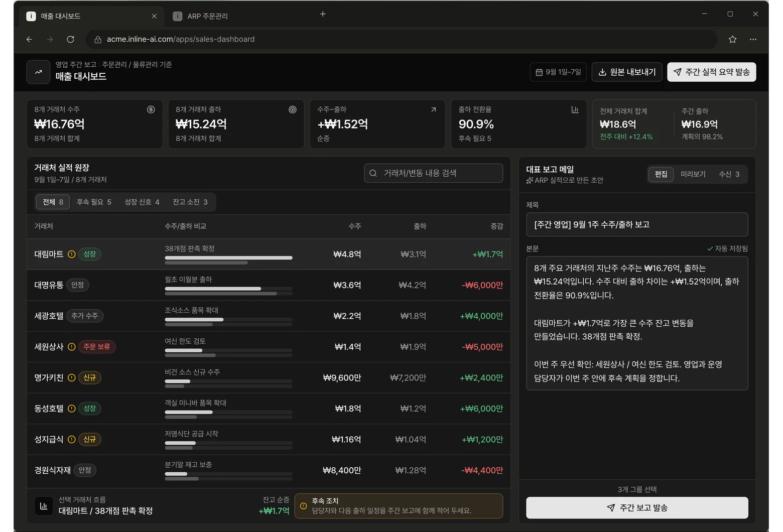Click 원본 내보내기 button
This screenshot has width=783, height=532.
click(x=627, y=72)
